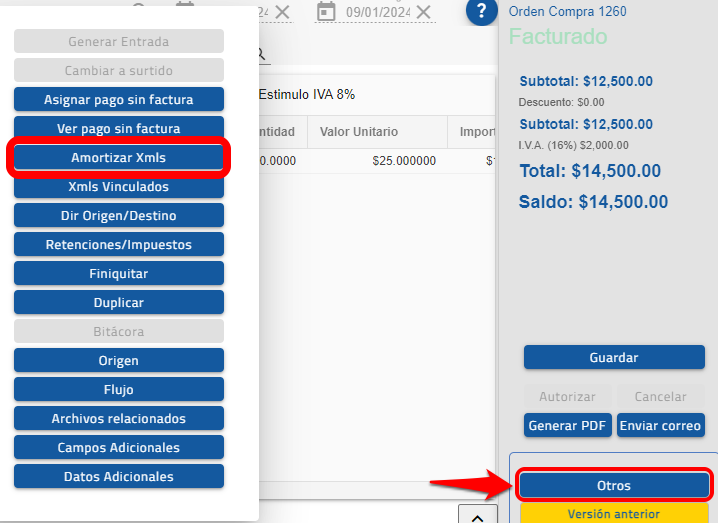Choose Ver pago sin factura
The height and width of the screenshot is (523, 718).
coord(119,129)
